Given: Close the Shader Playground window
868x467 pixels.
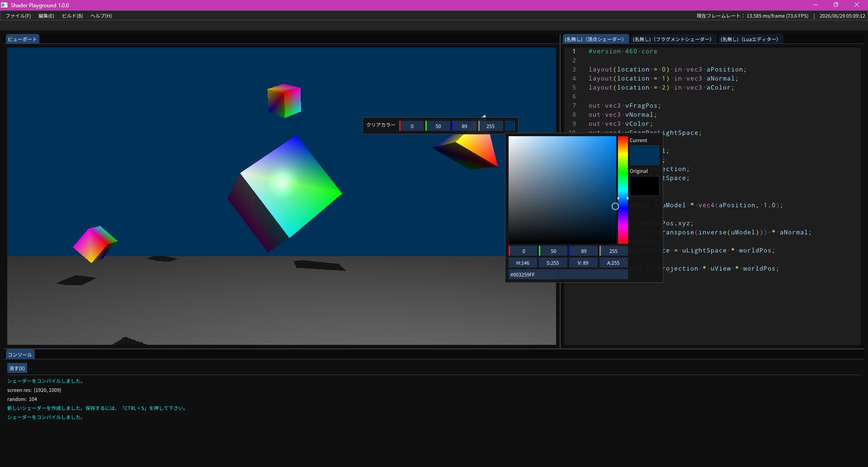Looking at the screenshot, I should [857, 5].
